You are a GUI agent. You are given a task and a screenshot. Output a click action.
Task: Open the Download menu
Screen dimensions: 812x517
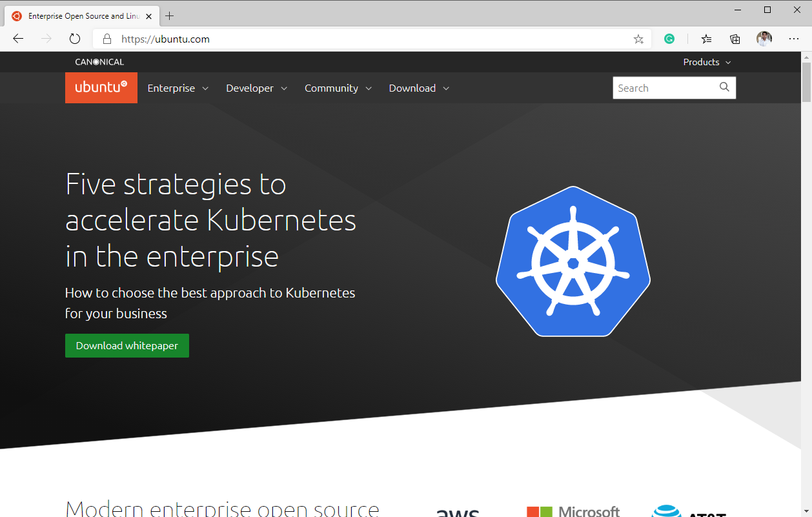[x=419, y=88]
